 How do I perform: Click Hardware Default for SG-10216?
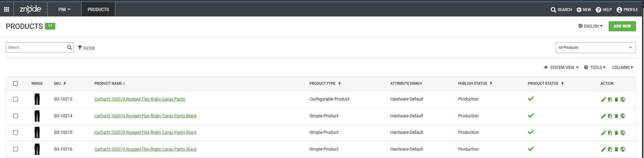407,149
